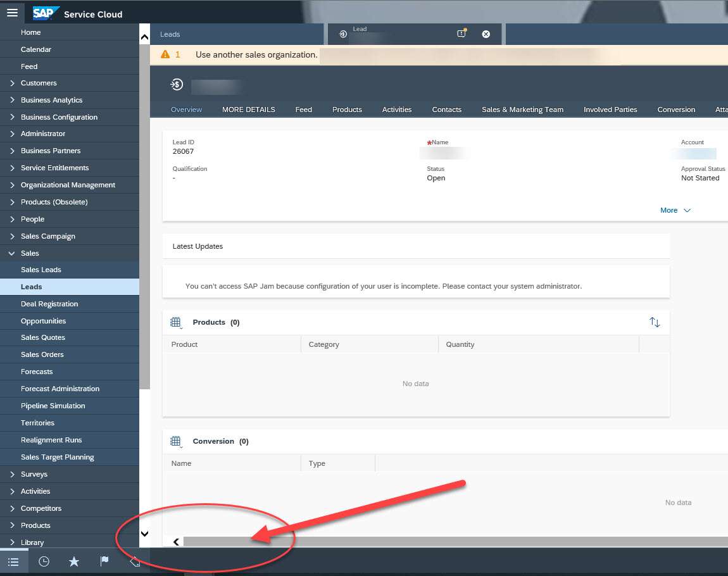The image size is (728, 576).
Task: Open Calendar in the sidebar
Action: click(70, 49)
